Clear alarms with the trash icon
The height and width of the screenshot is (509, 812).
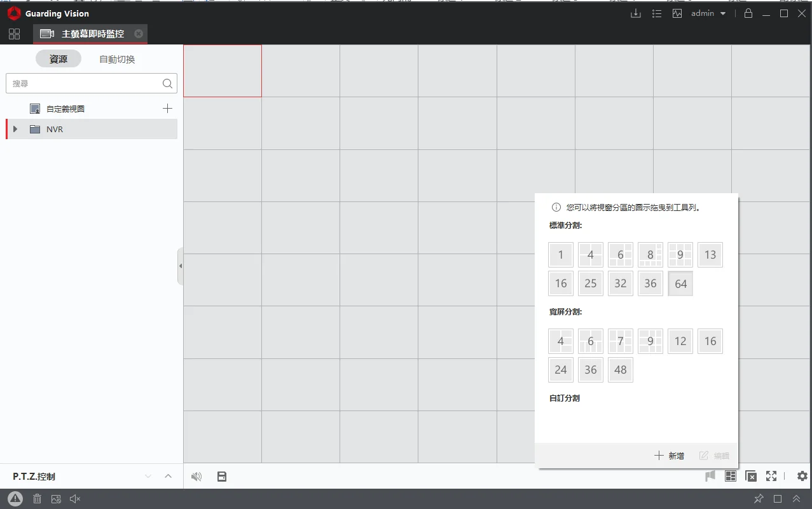click(x=38, y=499)
